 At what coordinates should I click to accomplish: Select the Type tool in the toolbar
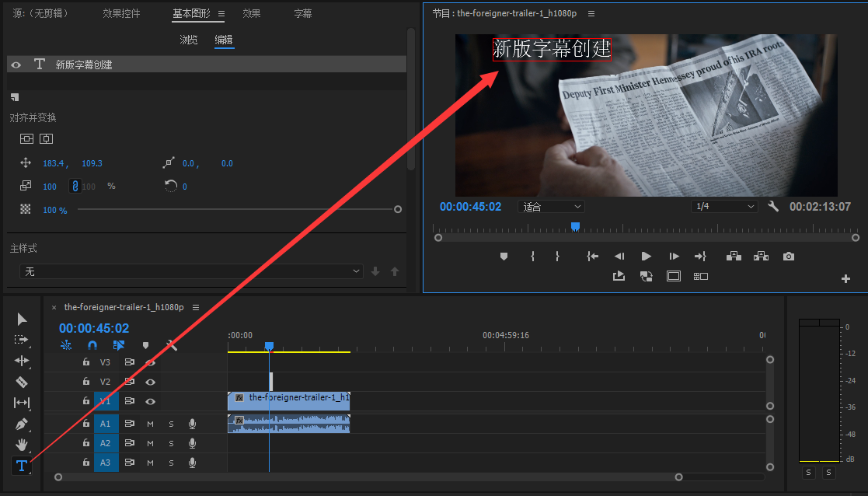[x=22, y=466]
